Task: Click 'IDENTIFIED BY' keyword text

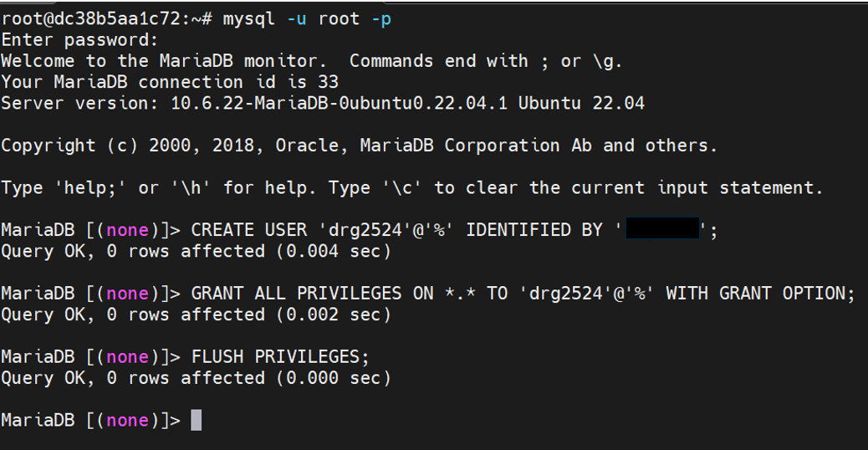Action: tap(534, 230)
